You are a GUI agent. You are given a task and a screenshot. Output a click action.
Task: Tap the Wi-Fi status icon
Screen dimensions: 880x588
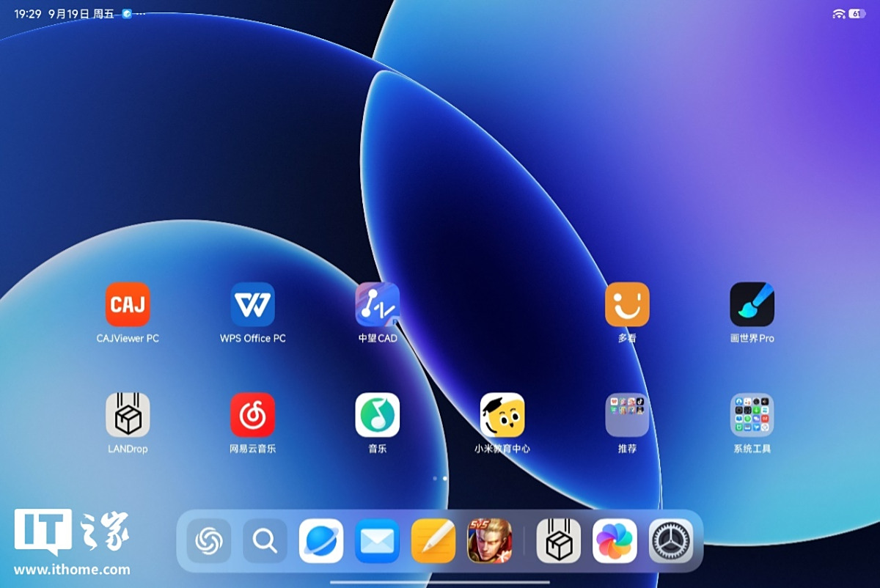838,14
